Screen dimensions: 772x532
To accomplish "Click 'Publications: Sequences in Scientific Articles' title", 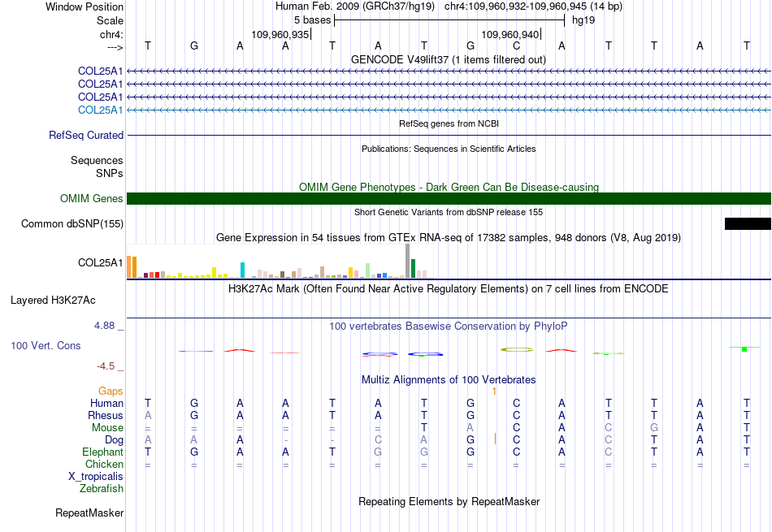I will (x=449, y=149).
